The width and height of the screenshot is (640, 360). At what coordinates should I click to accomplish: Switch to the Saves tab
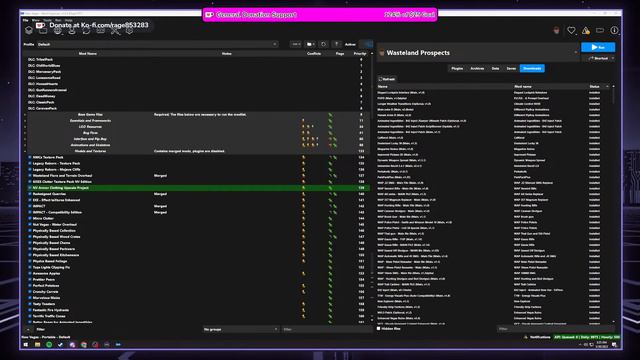511,69
